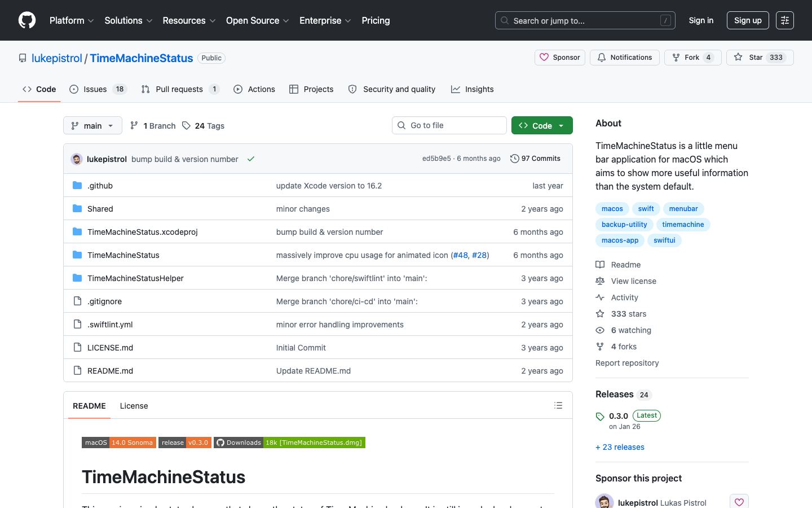The width and height of the screenshot is (812, 508).
Task: Open the Activity link in About
Action: pyautogui.click(x=617, y=297)
